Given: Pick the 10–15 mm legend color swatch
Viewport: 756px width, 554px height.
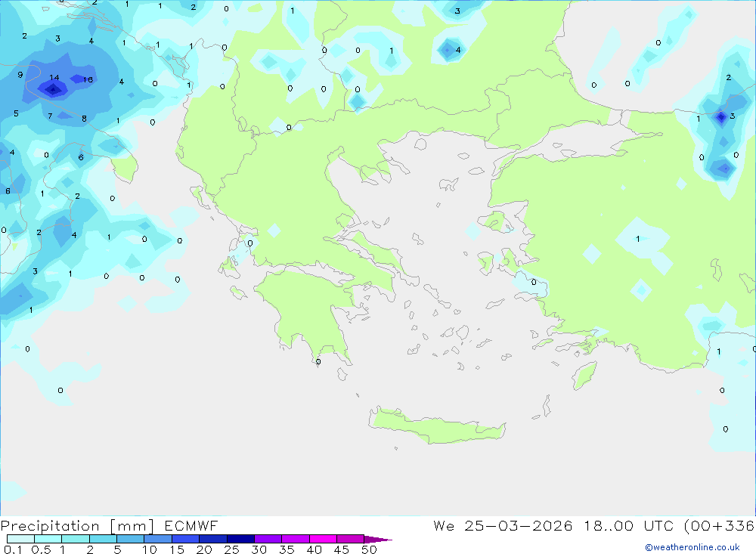Looking at the screenshot, I should coord(158,539).
